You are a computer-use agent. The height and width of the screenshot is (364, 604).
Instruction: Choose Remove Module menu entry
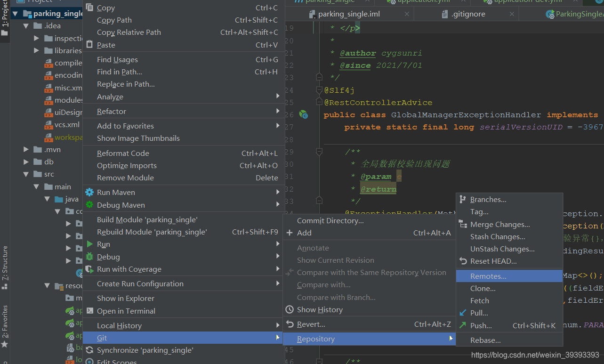(184, 178)
